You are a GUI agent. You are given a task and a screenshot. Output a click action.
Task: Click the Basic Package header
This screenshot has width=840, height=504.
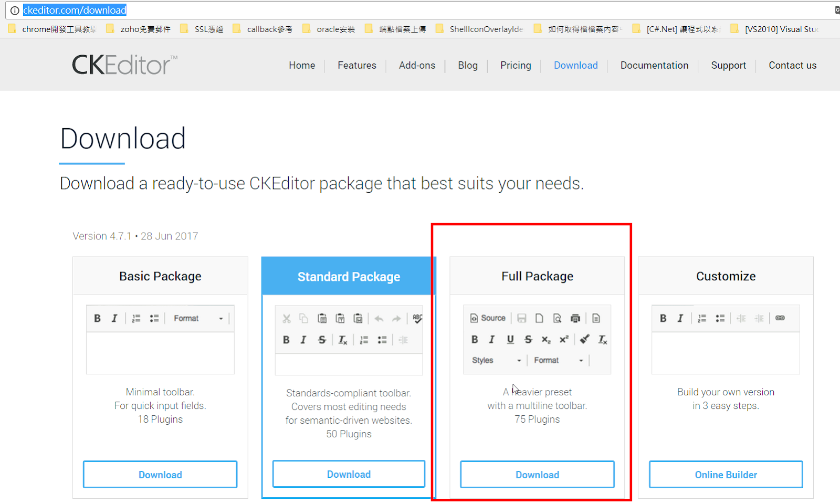click(160, 276)
